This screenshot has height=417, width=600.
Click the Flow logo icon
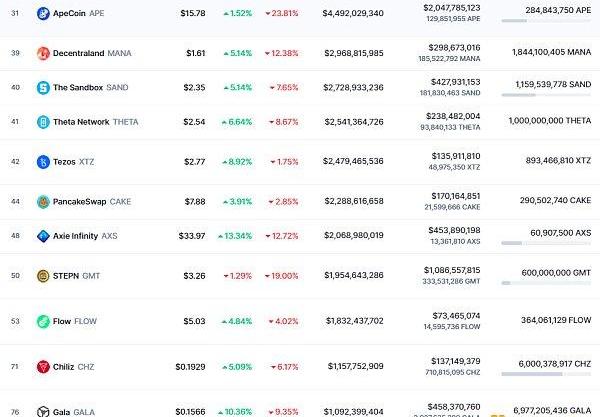click(43, 321)
